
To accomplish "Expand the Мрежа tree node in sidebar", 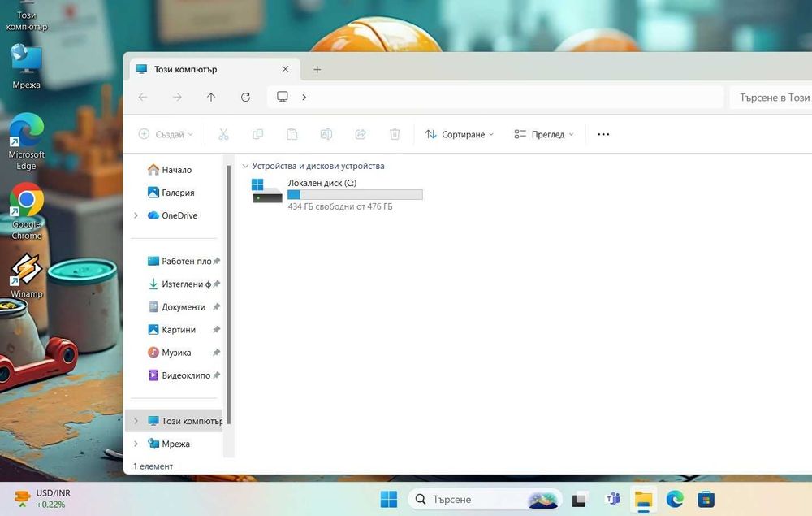I will [x=136, y=444].
